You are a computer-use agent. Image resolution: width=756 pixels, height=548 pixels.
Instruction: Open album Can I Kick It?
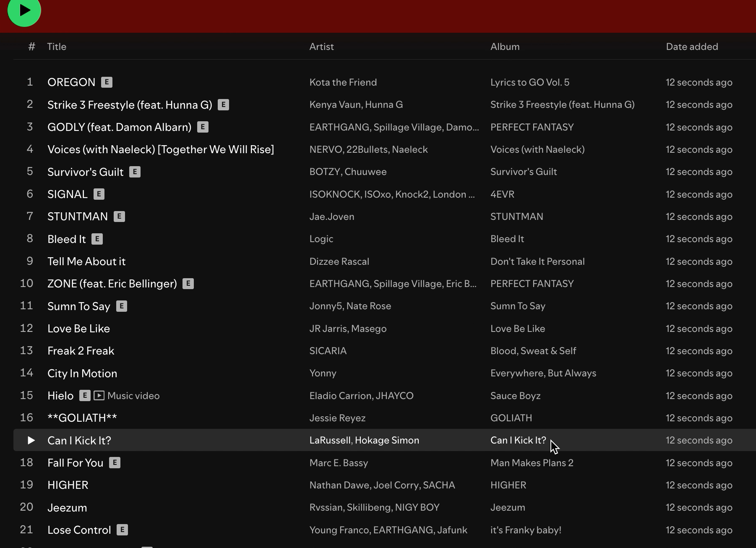point(518,440)
